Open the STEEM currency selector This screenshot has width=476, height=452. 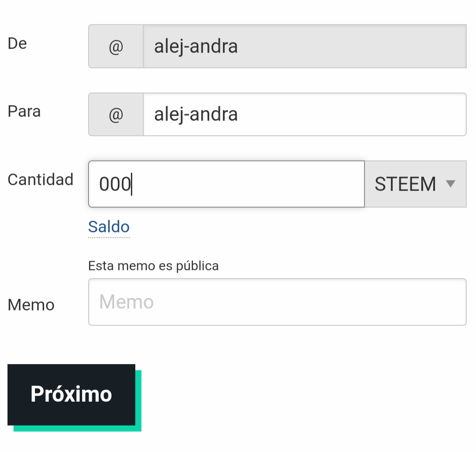coord(415,184)
